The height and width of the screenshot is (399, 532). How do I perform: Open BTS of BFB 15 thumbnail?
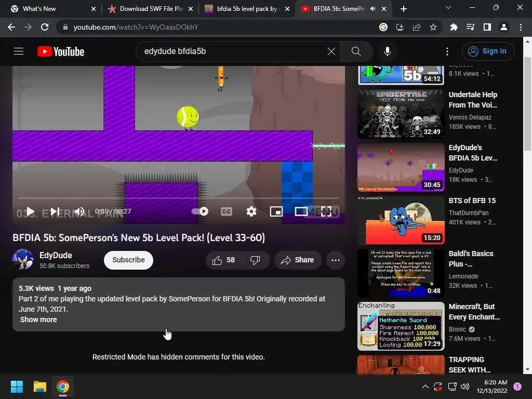point(401,220)
